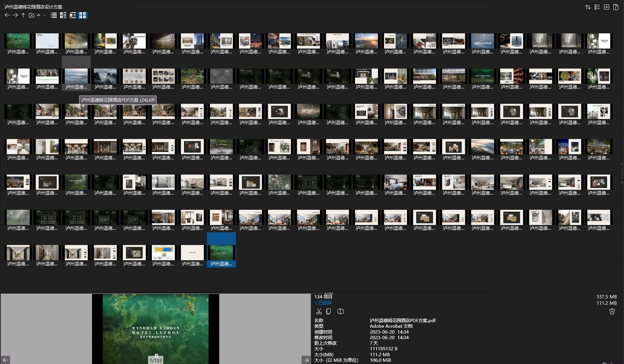Copy the selected file from the details panel

[328, 311]
